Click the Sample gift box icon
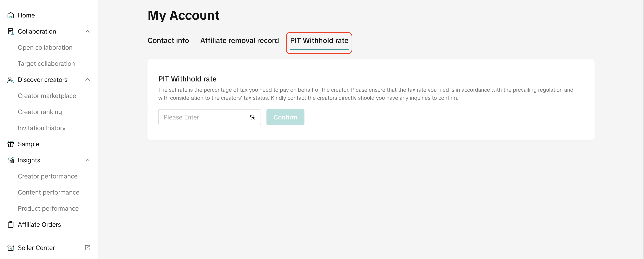644x259 pixels. (x=11, y=144)
